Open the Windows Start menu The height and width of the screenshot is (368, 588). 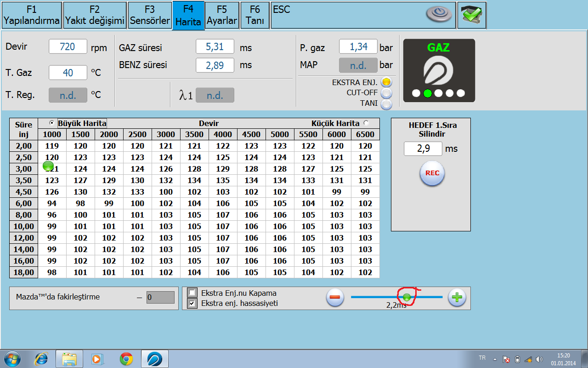pos(13,359)
